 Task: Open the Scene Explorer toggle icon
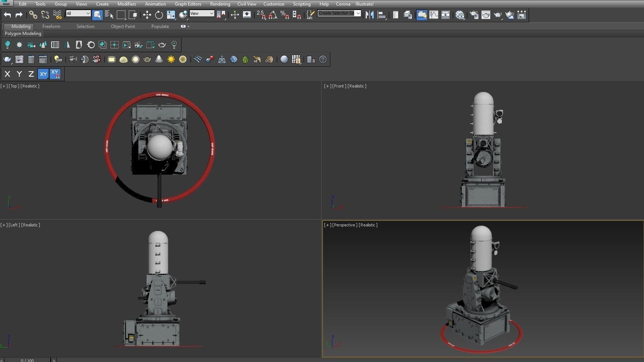pos(395,15)
